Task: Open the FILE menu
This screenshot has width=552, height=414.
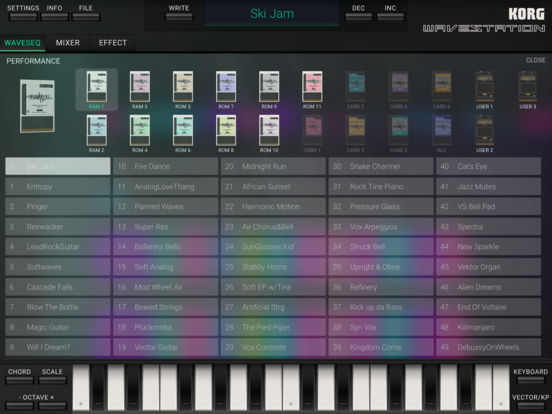Action: 86,16
